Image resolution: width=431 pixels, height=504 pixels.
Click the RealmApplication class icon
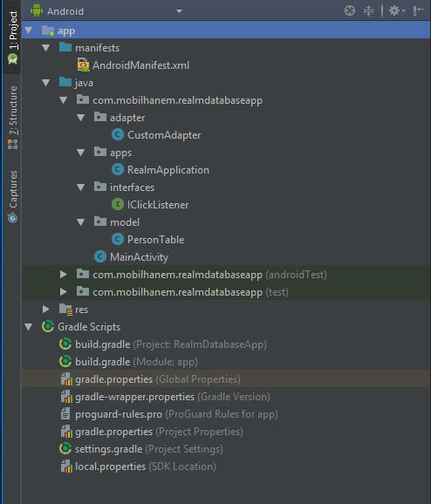point(118,169)
